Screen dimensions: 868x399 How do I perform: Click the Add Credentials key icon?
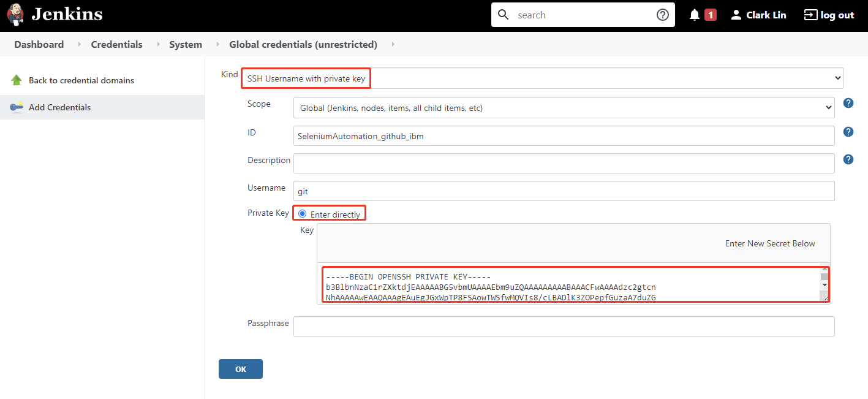(17, 107)
